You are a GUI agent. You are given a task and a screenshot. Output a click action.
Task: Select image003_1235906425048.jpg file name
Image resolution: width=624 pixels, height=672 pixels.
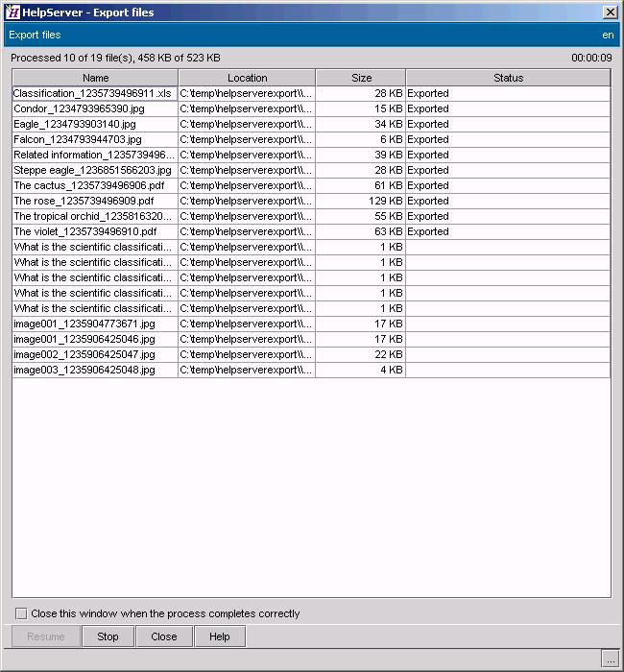point(84,371)
